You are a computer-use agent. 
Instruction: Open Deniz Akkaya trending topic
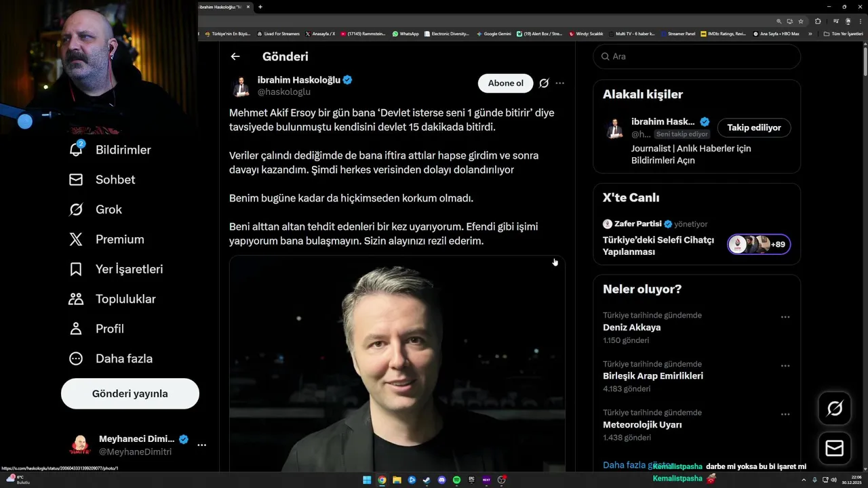pos(632,327)
